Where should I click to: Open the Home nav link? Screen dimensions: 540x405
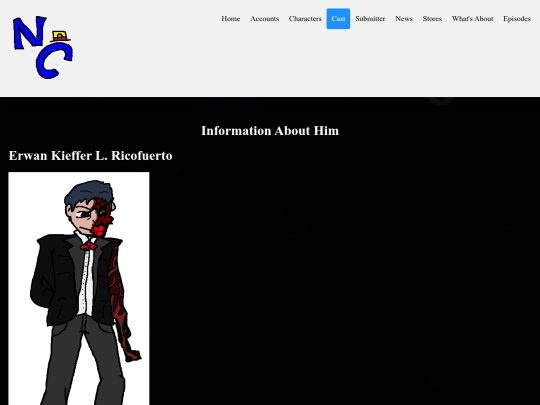230,19
